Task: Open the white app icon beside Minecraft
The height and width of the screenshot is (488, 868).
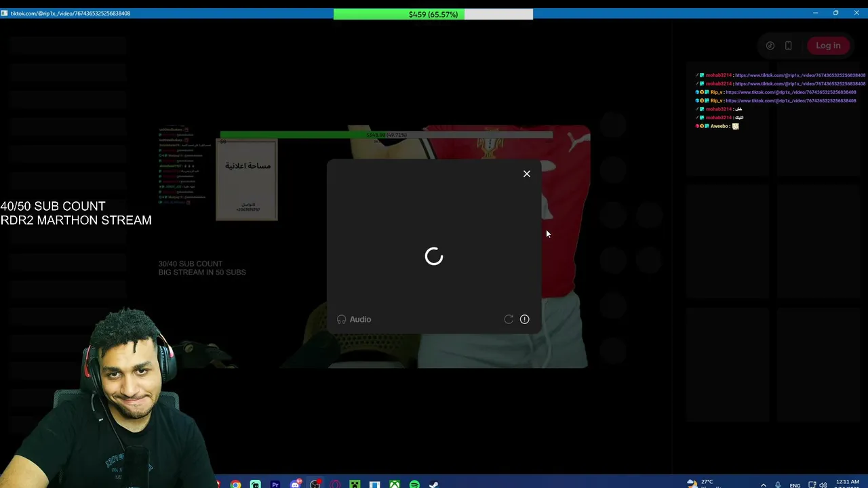Action: point(374,485)
